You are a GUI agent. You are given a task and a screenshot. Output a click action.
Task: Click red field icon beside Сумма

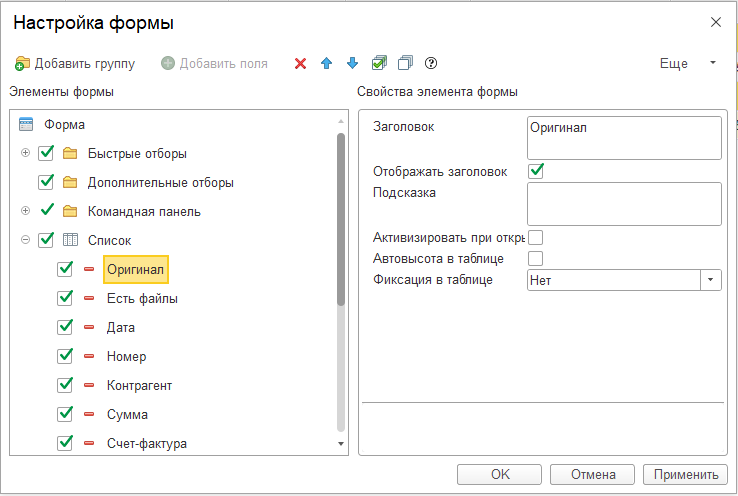89,414
